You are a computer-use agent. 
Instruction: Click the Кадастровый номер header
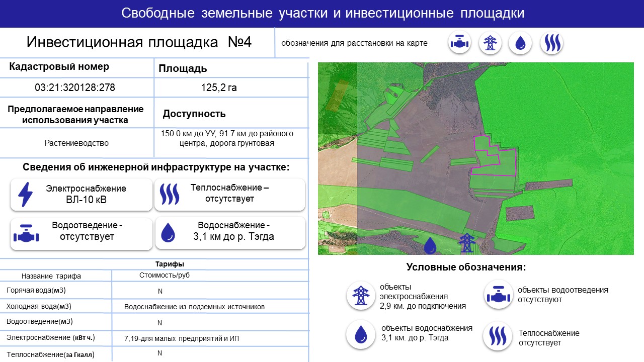(59, 67)
